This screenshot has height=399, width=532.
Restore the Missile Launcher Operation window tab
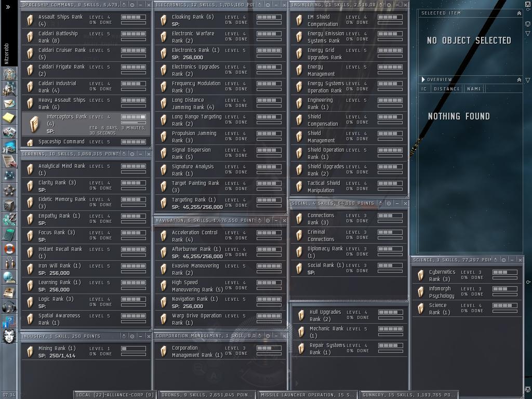point(308,395)
